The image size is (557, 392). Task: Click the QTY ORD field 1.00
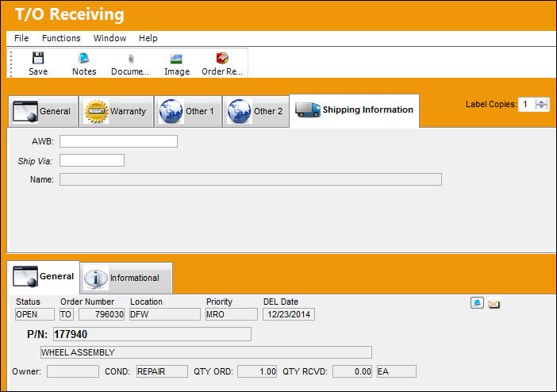tap(257, 371)
